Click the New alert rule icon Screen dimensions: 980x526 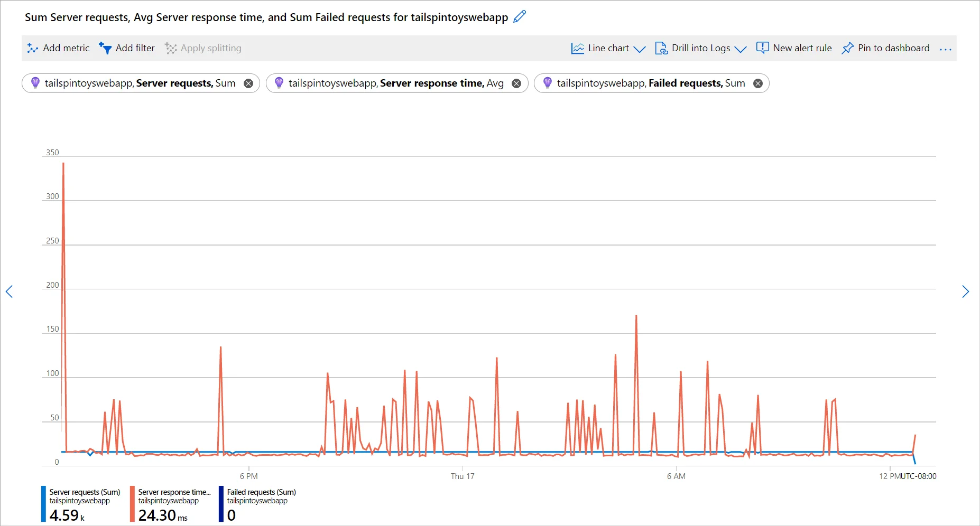click(763, 48)
